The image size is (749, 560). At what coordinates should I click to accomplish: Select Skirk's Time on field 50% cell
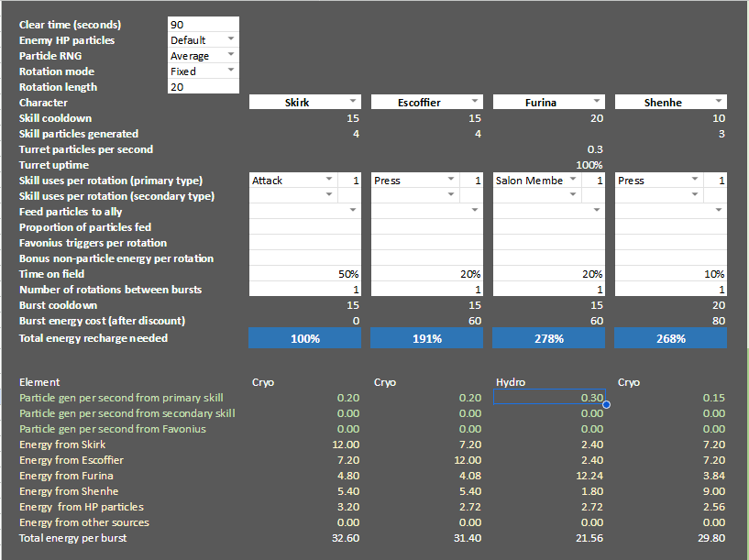(304, 274)
